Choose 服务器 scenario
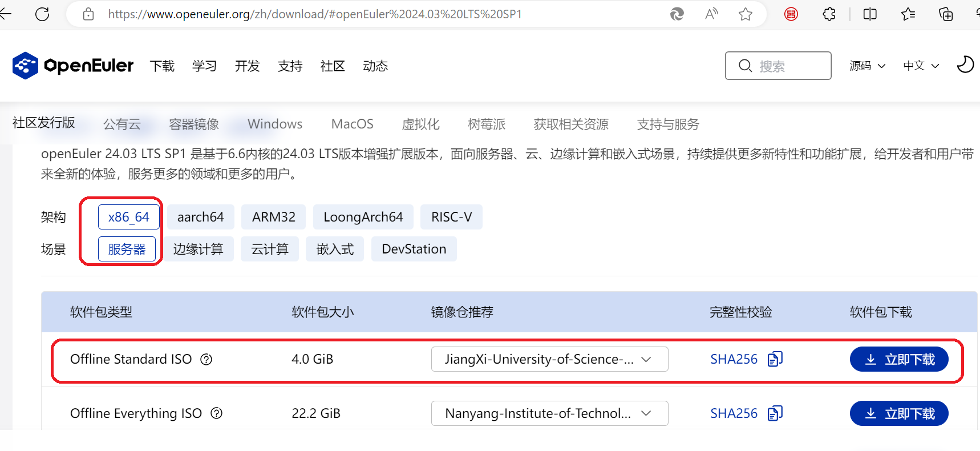 click(127, 249)
